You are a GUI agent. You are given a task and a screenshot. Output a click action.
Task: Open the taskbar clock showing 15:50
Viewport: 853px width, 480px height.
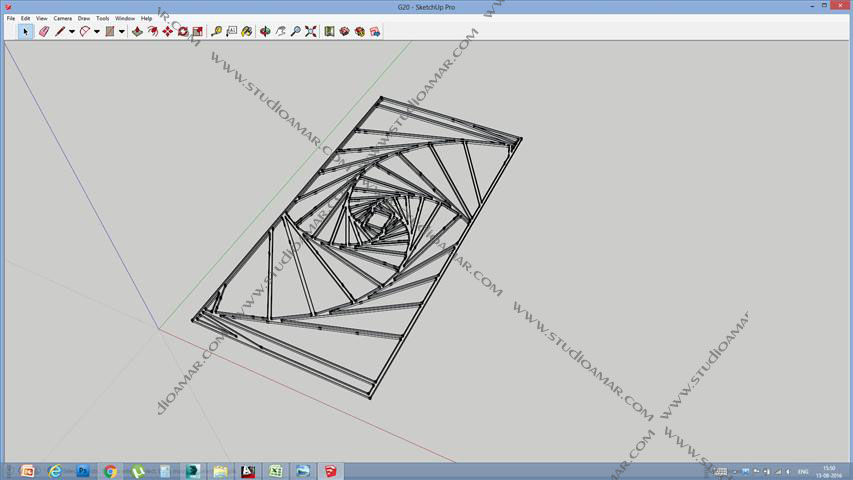829,472
